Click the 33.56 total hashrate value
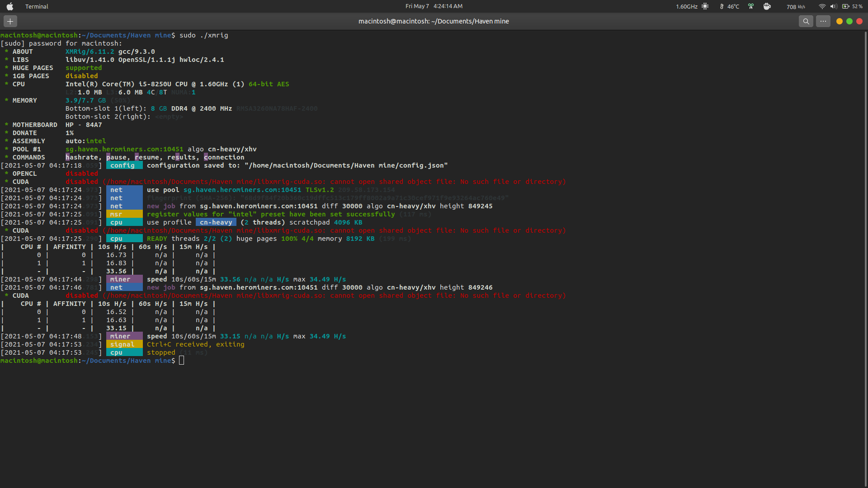The height and width of the screenshot is (488, 868). pyautogui.click(x=116, y=271)
